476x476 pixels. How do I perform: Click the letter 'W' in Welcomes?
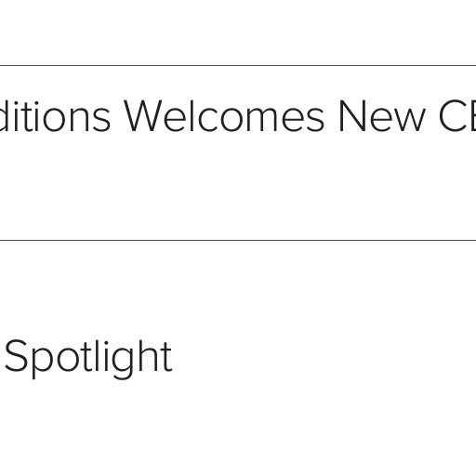pyautogui.click(x=142, y=116)
